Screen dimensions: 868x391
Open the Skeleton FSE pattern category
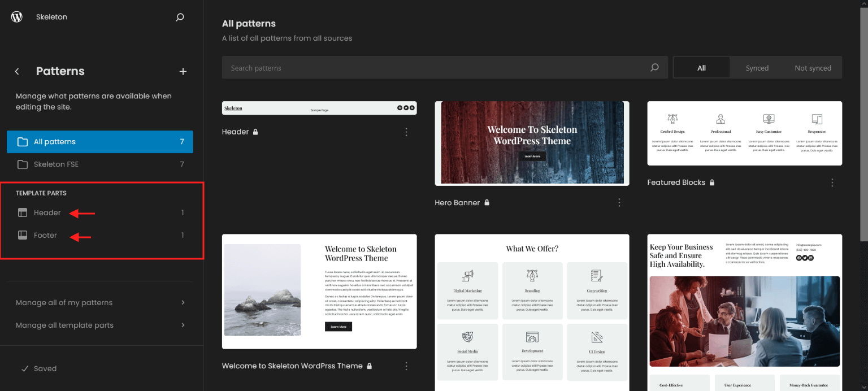[100, 164]
